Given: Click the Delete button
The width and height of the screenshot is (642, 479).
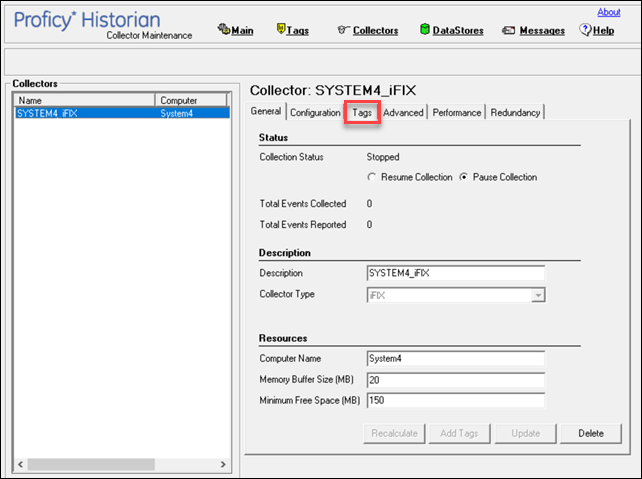Looking at the screenshot, I should [x=591, y=434].
